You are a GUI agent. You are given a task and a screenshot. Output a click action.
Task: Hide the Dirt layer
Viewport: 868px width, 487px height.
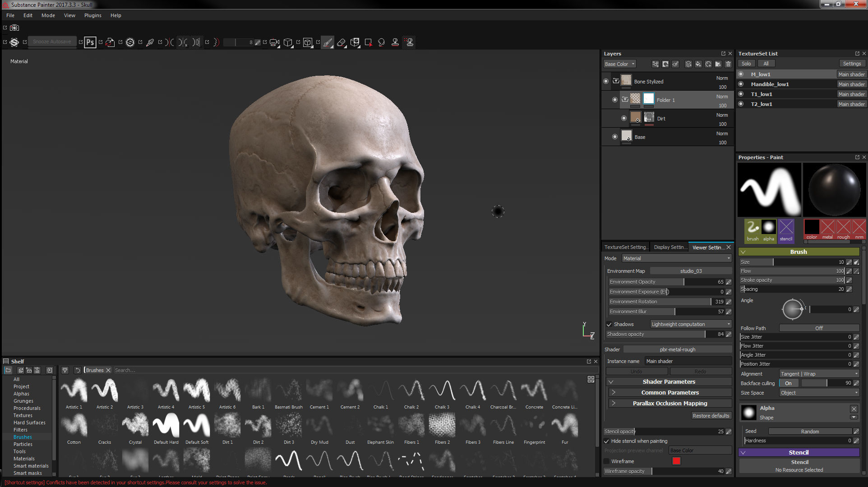624,118
